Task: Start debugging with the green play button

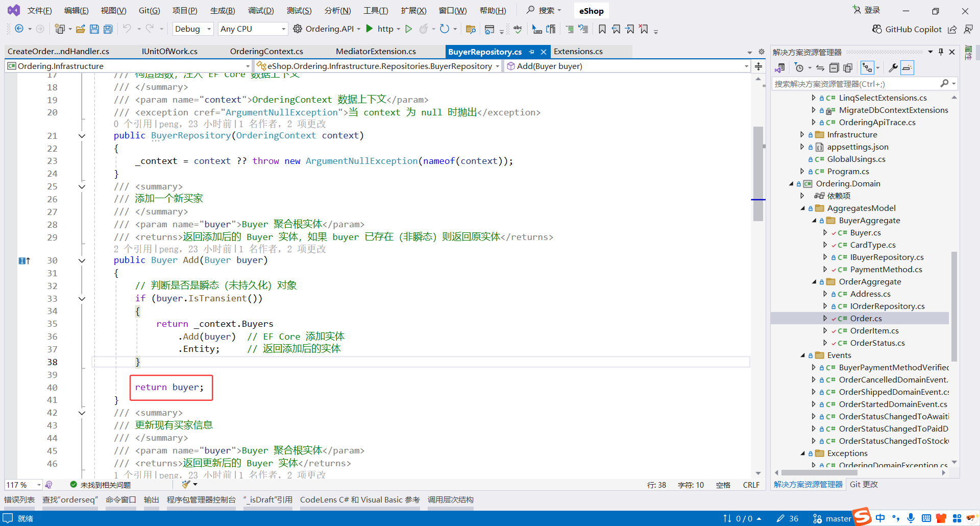Action: (x=408, y=29)
